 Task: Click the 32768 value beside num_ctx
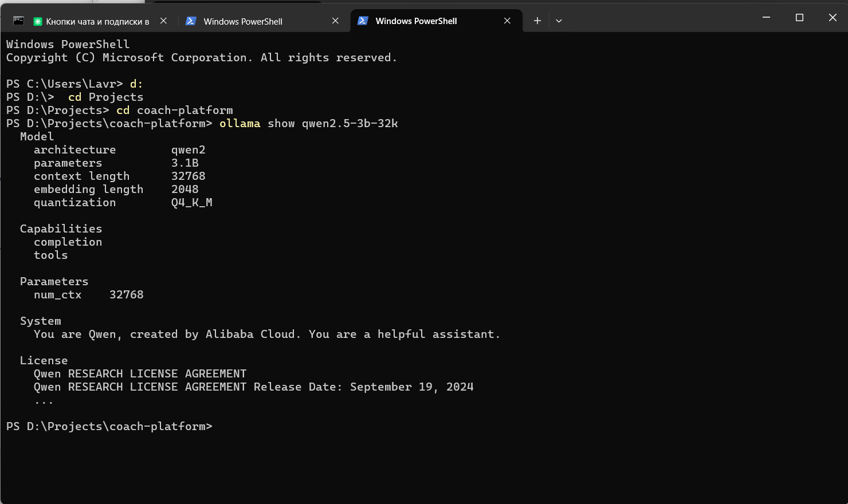pos(127,295)
